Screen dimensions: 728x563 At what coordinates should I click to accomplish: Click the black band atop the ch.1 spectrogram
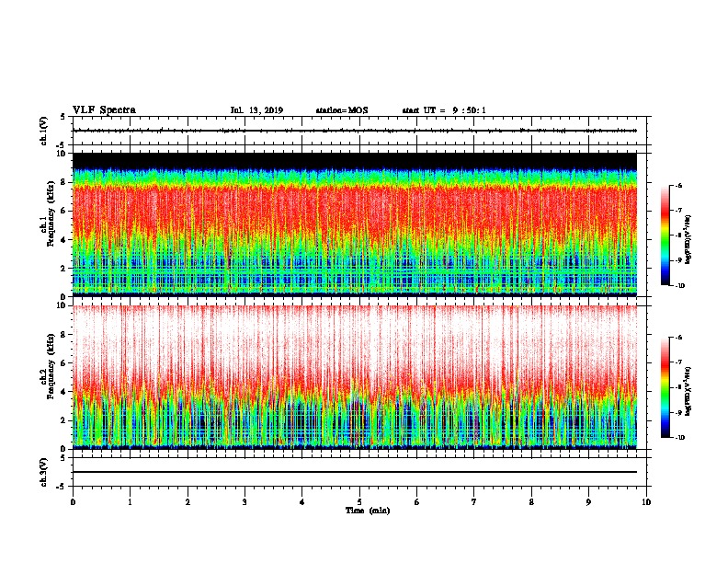(x=355, y=161)
